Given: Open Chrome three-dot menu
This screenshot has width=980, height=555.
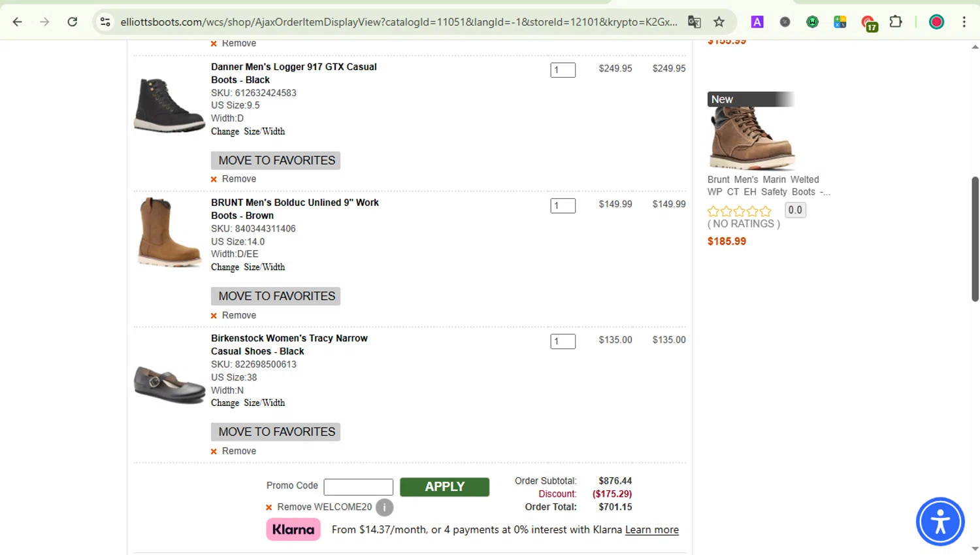Looking at the screenshot, I should (x=964, y=22).
